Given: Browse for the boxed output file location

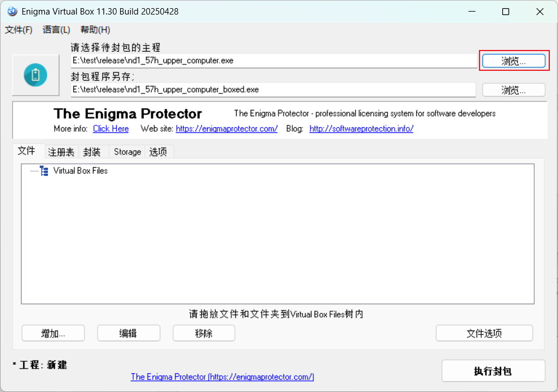Looking at the screenshot, I should pyautogui.click(x=513, y=90).
